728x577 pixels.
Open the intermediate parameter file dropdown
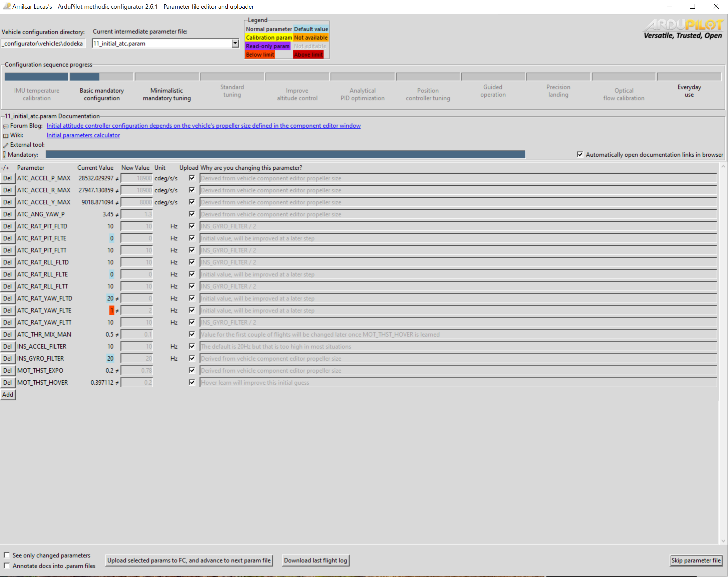coord(235,43)
